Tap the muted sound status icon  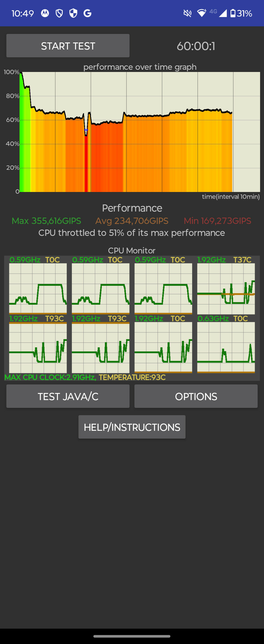pyautogui.click(x=187, y=13)
